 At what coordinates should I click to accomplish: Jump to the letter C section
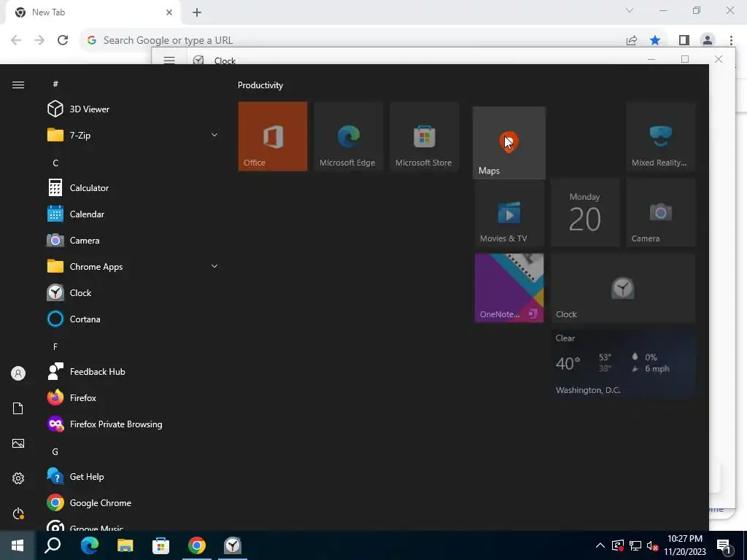coord(55,163)
